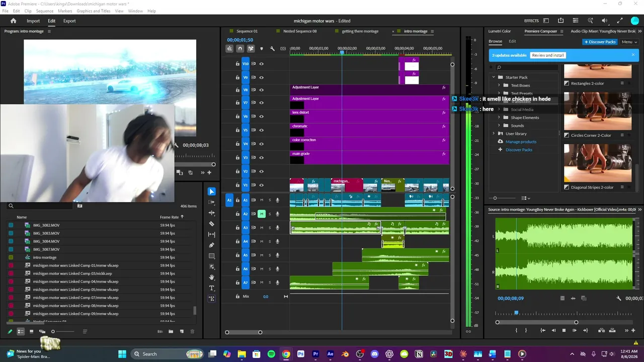This screenshot has width=644, height=362.
Task: Unmute audio track A2
Action: tap(262, 214)
